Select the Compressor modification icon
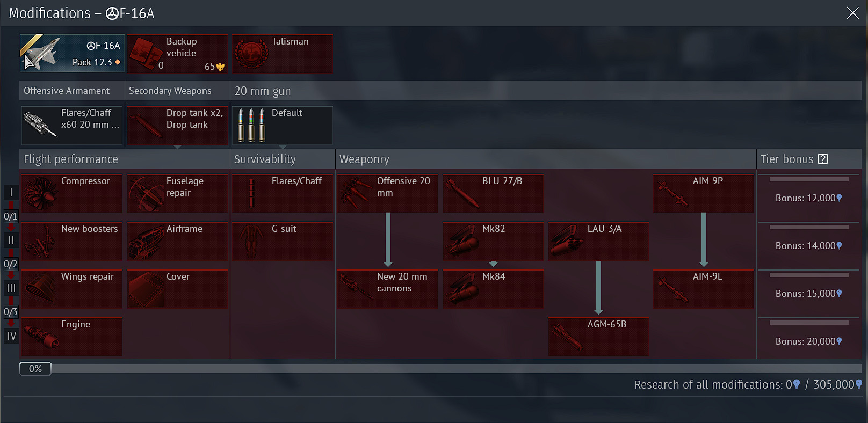The image size is (868, 423). point(41,193)
